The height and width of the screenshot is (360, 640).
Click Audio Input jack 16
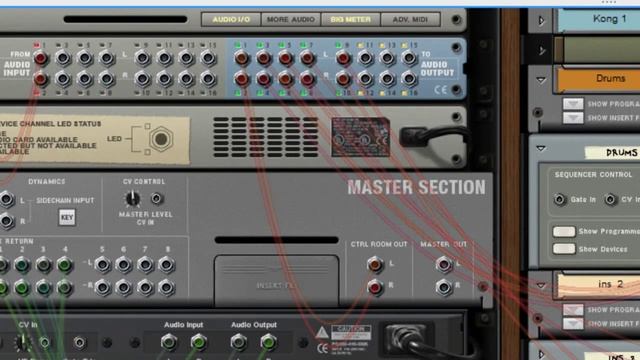[x=208, y=78]
